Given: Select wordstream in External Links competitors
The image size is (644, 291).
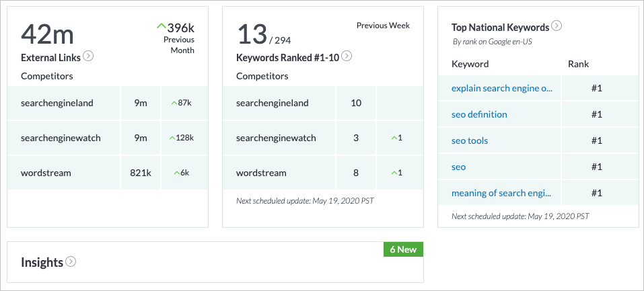Looking at the screenshot, I should pyautogui.click(x=46, y=173).
